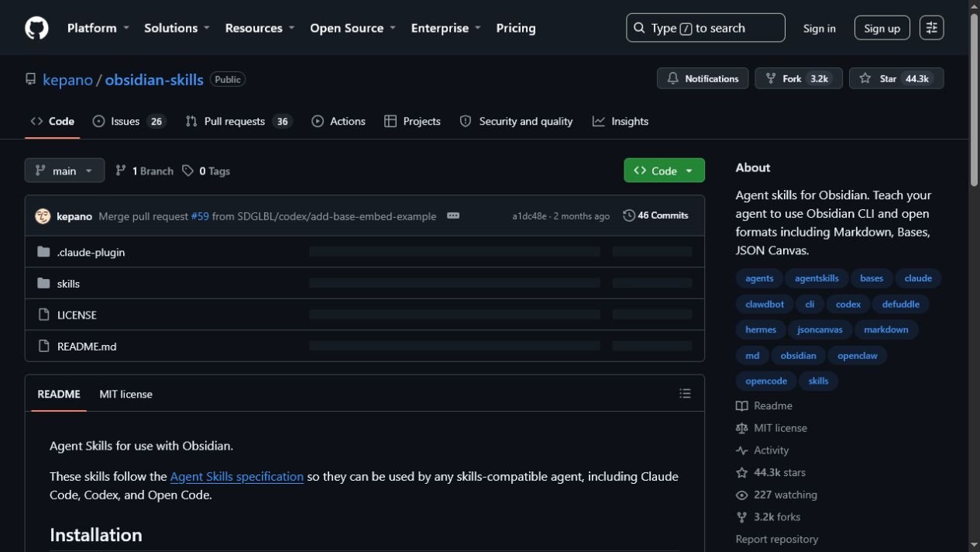
Task: Click the star icon beside 44.3k stars
Action: [x=741, y=472]
